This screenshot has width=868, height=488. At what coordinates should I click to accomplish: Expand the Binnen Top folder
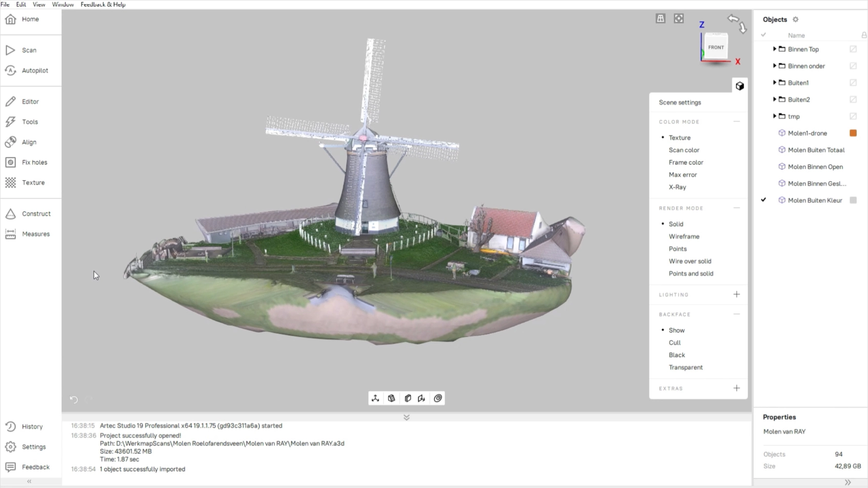click(x=774, y=49)
